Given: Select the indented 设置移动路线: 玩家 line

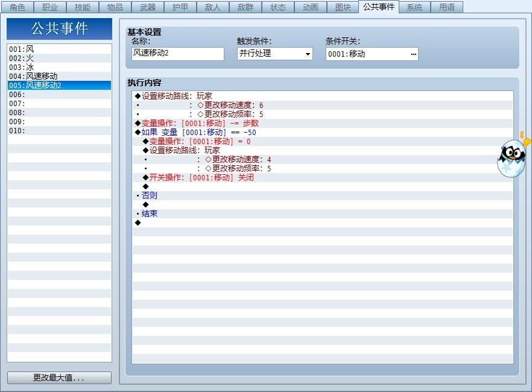Looking at the screenshot, I should click(x=322, y=150).
